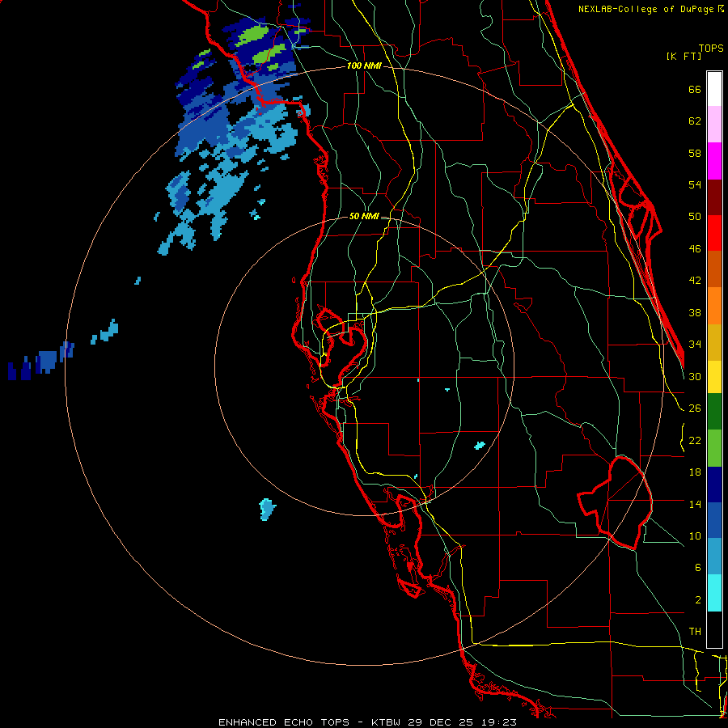The width and height of the screenshot is (728, 728).
Task: Click the upper light green echo top in the northwest
Action: 252,36
